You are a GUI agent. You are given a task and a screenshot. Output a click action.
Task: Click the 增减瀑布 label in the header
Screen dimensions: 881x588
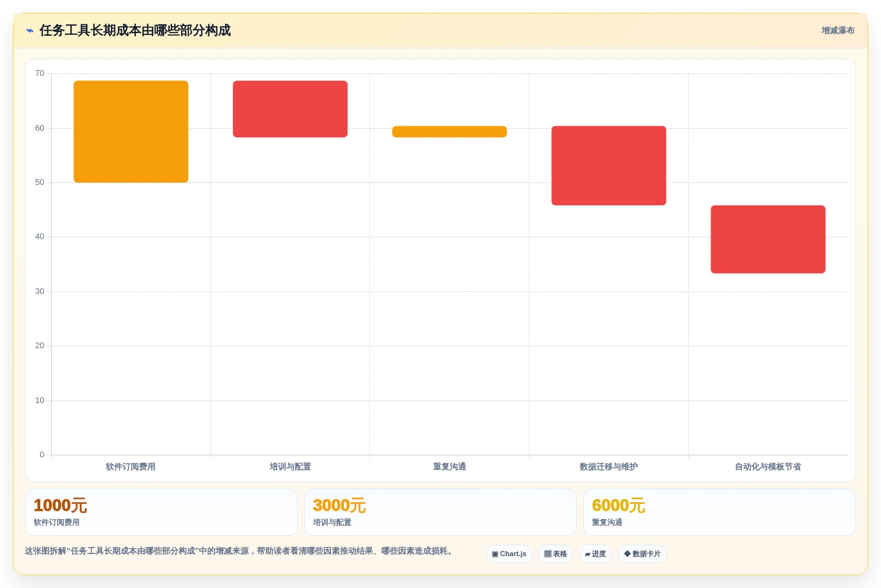click(838, 31)
